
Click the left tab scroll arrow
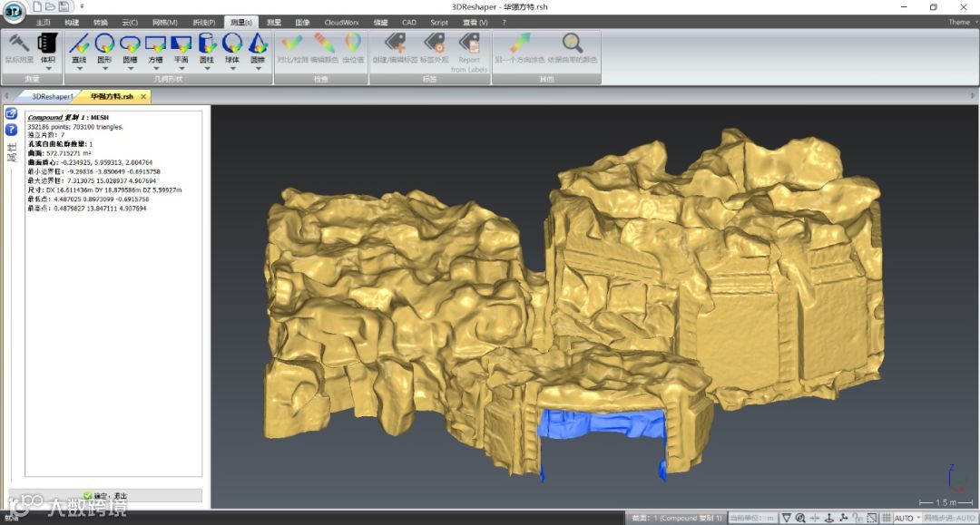[6, 96]
